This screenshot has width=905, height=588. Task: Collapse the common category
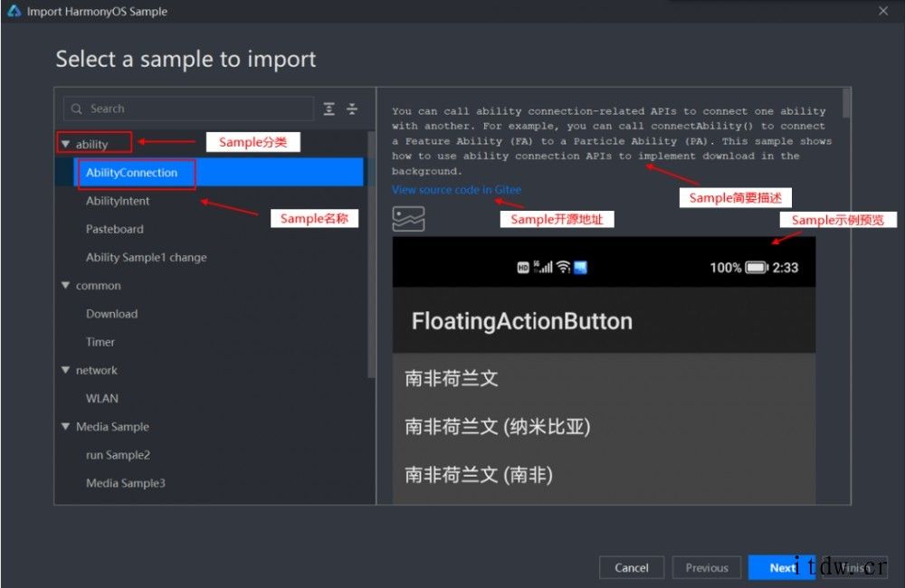pyautogui.click(x=66, y=285)
